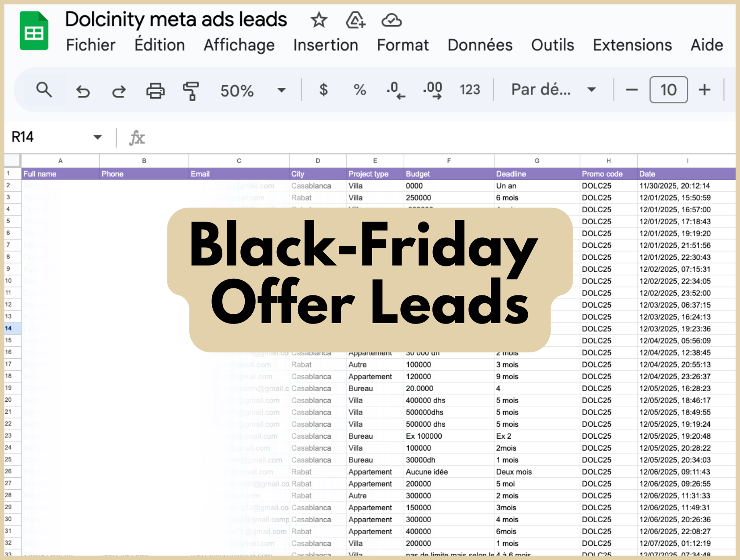Print the spreadsheet
Viewport: 740px width, 560px height.
(x=155, y=91)
